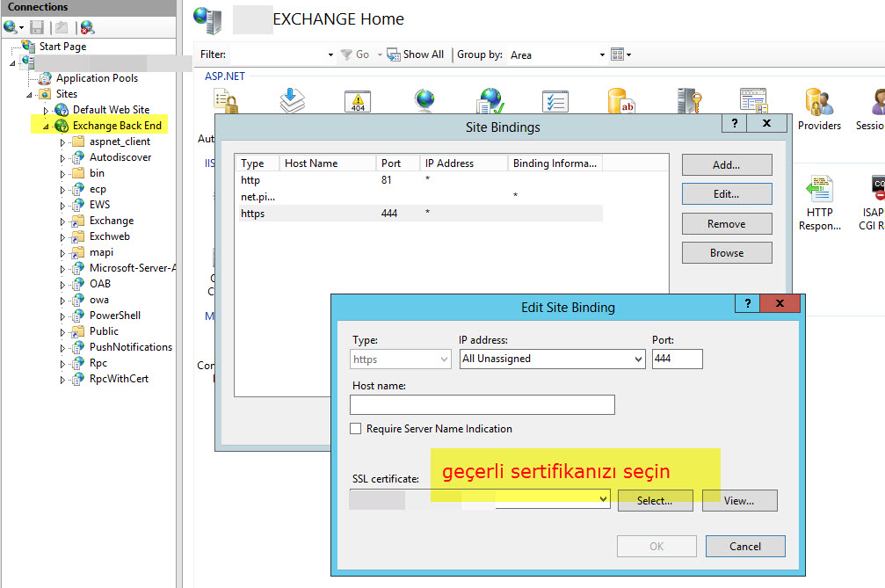885x588 pixels.
Task: Expand the PushNotifications node
Action: [62, 347]
